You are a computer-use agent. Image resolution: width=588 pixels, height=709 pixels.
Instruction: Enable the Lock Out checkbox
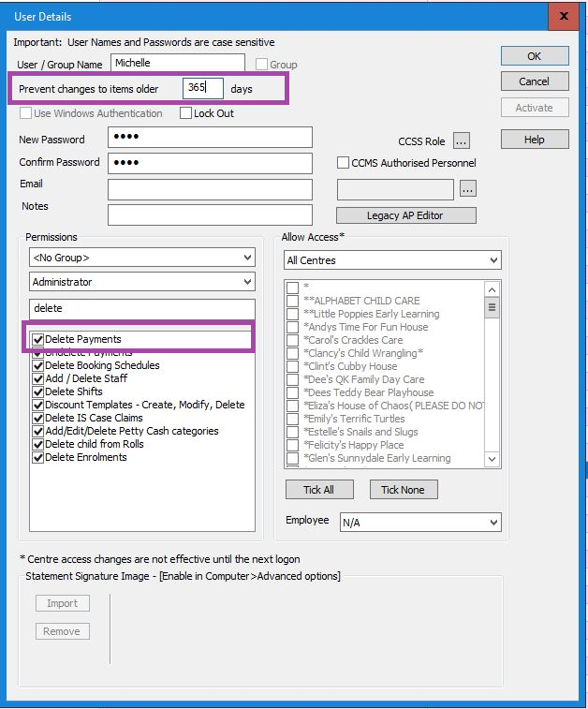(186, 113)
